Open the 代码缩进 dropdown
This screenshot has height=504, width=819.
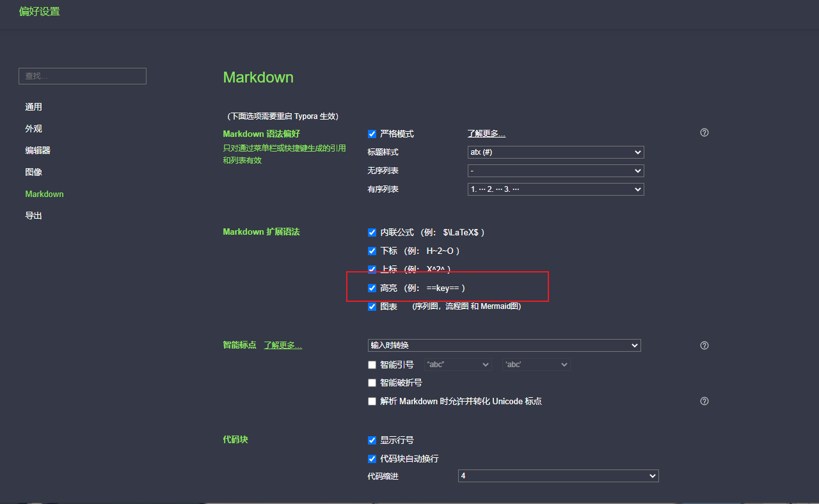pyautogui.click(x=559, y=476)
